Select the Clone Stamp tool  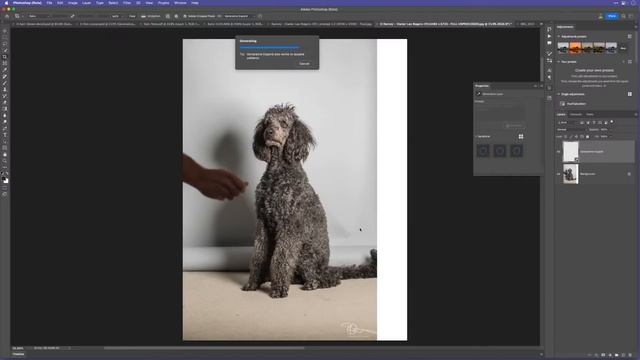pyautogui.click(x=5, y=89)
